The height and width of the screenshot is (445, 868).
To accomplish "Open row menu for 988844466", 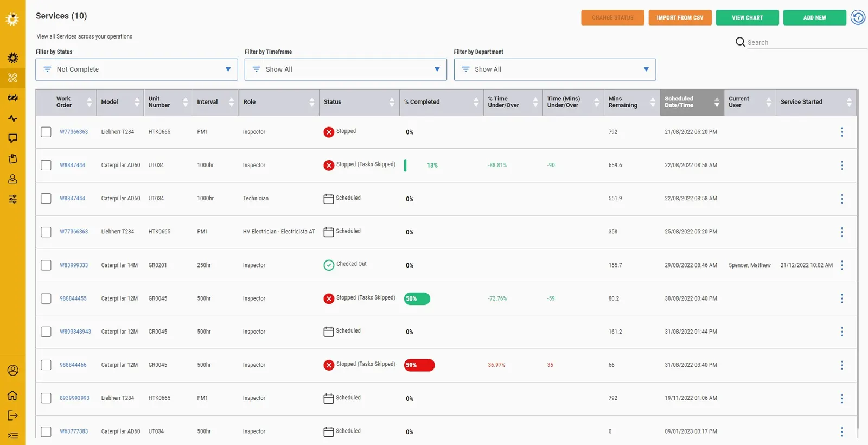I will coord(842,365).
